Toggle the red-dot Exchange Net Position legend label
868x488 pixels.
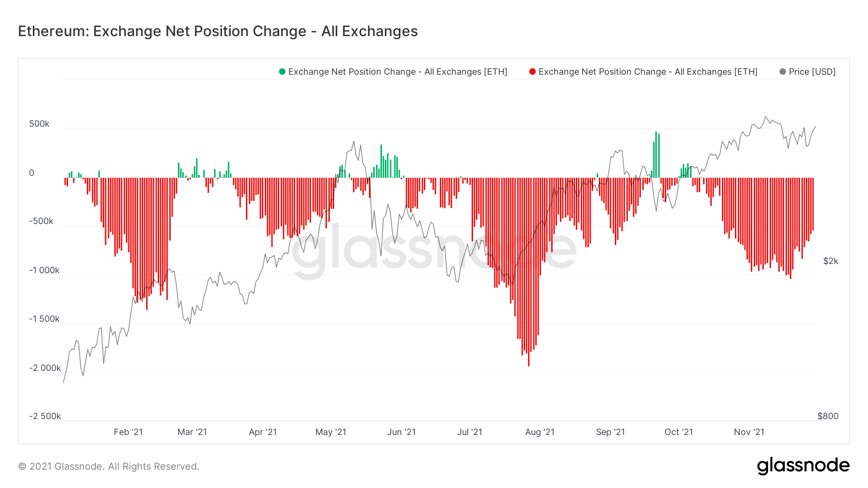648,72
